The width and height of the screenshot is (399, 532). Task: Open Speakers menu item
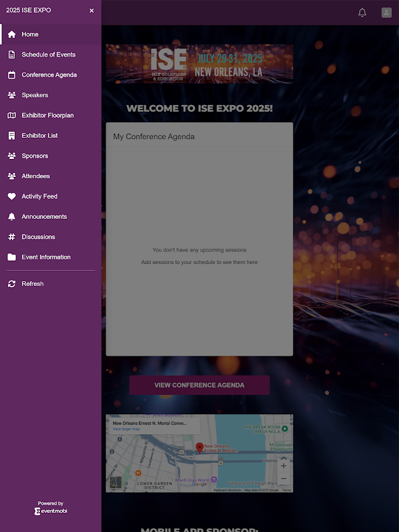[x=51, y=95]
